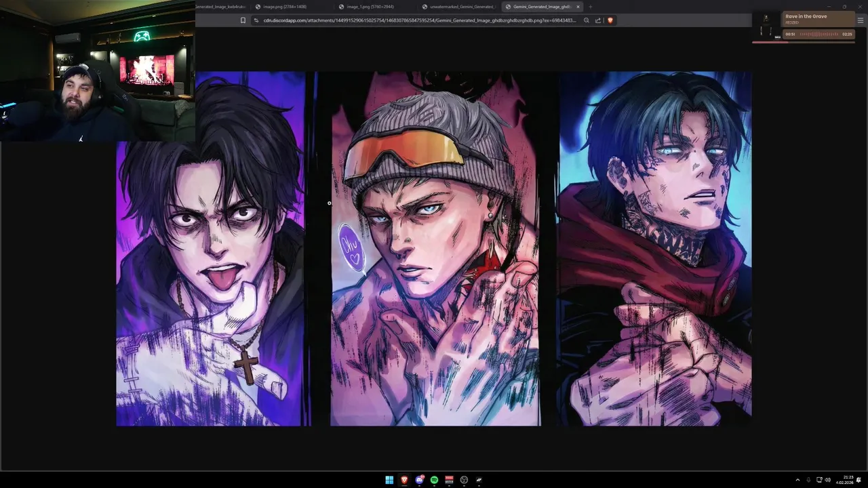Open the zoom magnifier icon in address bar
868x488 pixels.
(x=587, y=20)
